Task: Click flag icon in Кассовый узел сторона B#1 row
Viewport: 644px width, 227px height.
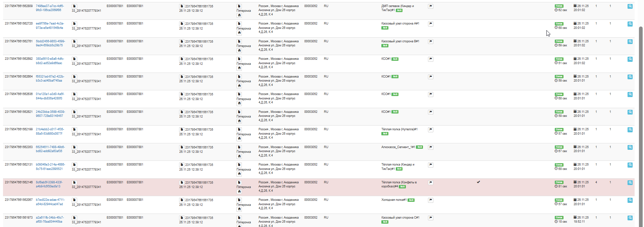Action: point(431,42)
